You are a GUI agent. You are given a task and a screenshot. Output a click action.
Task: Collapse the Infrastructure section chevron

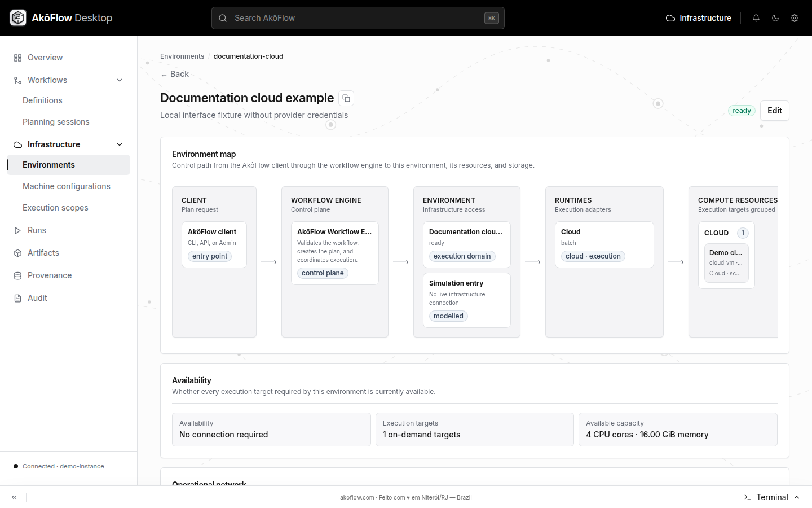[120, 144]
